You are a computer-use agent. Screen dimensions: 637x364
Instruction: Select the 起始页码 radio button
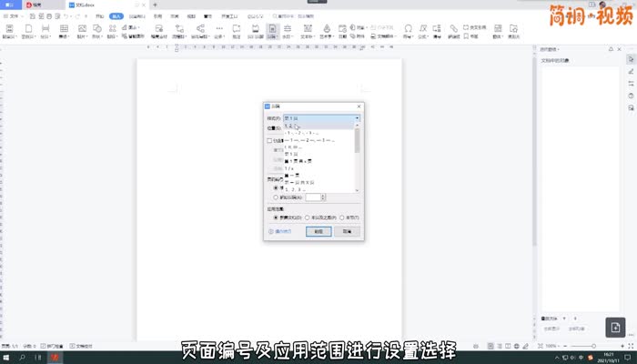coord(276,197)
